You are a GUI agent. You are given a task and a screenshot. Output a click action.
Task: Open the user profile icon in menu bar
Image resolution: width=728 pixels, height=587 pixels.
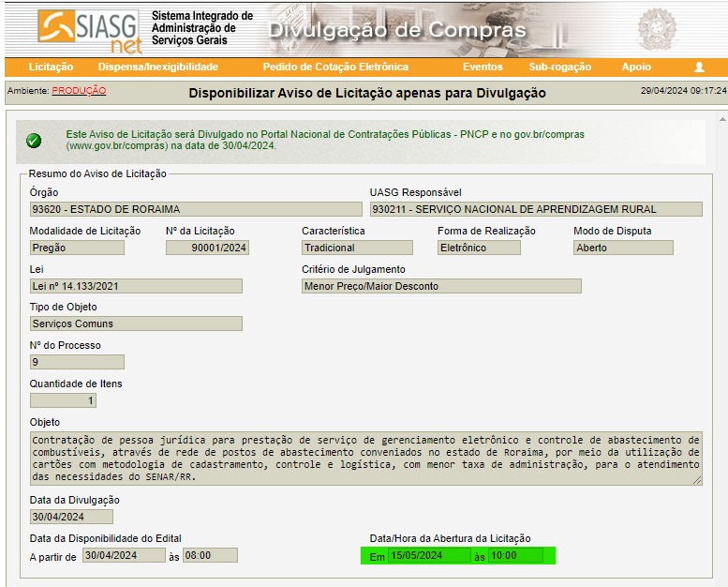pos(699,67)
